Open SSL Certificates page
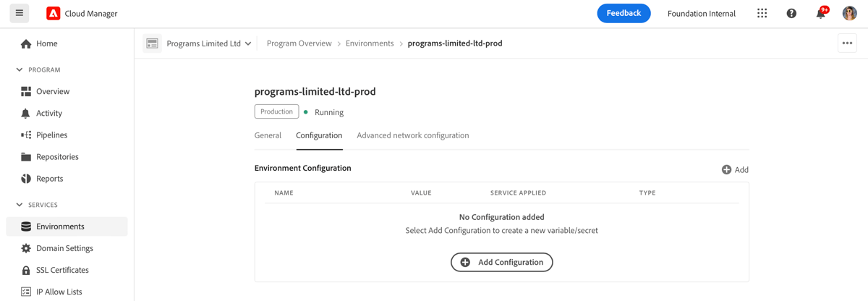 (x=62, y=270)
